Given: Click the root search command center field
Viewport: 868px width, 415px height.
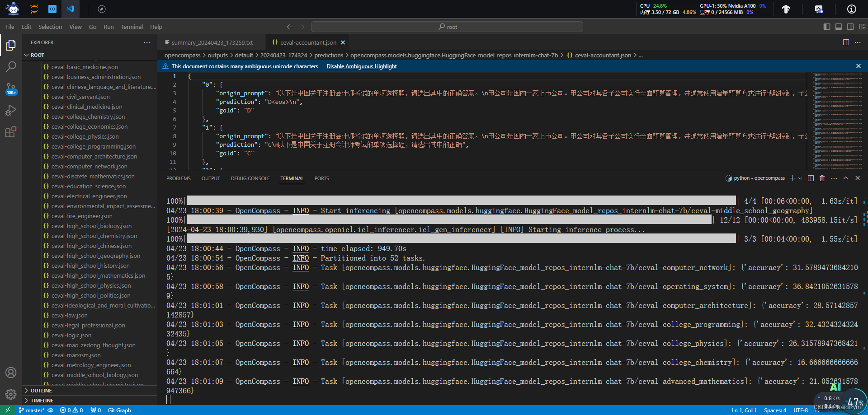Looking at the screenshot, I should point(447,27).
